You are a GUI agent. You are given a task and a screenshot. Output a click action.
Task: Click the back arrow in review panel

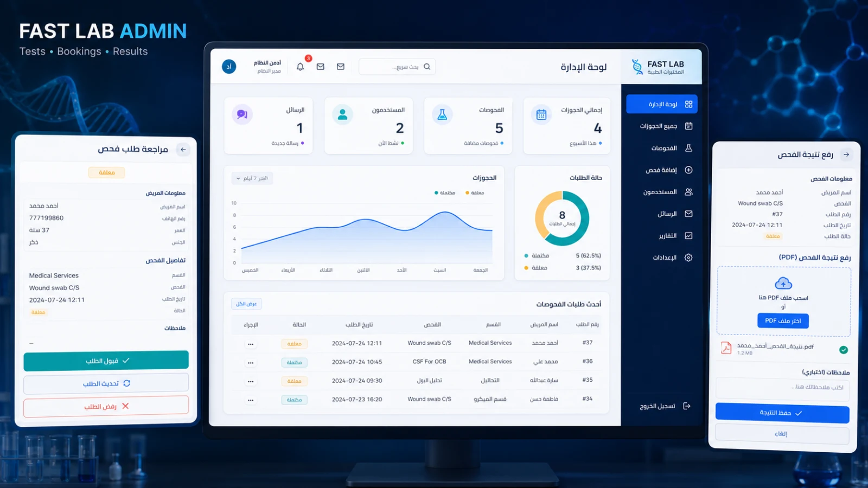coord(183,150)
